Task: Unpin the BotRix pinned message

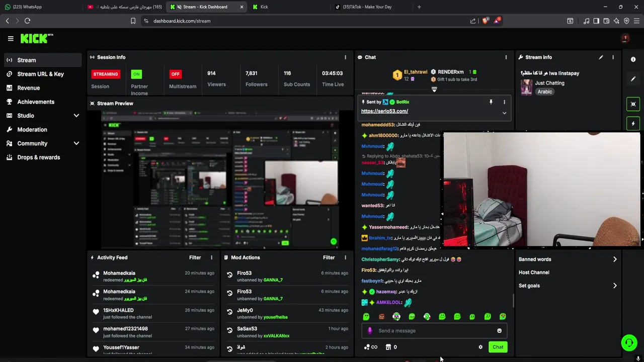Action: [491, 102]
